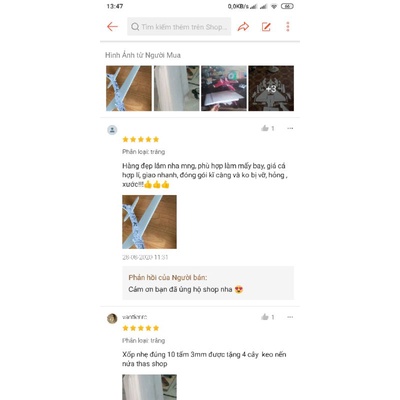
Task: Click the search field for shop
Action: tap(179, 27)
